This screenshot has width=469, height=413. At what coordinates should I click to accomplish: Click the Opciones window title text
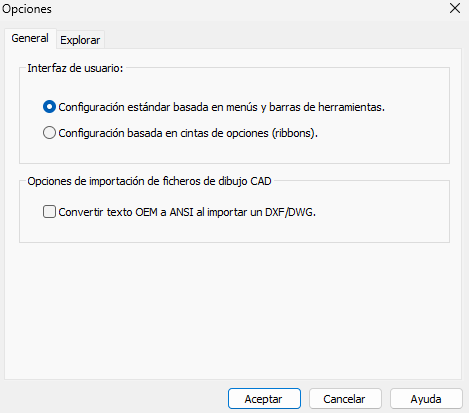[27, 9]
